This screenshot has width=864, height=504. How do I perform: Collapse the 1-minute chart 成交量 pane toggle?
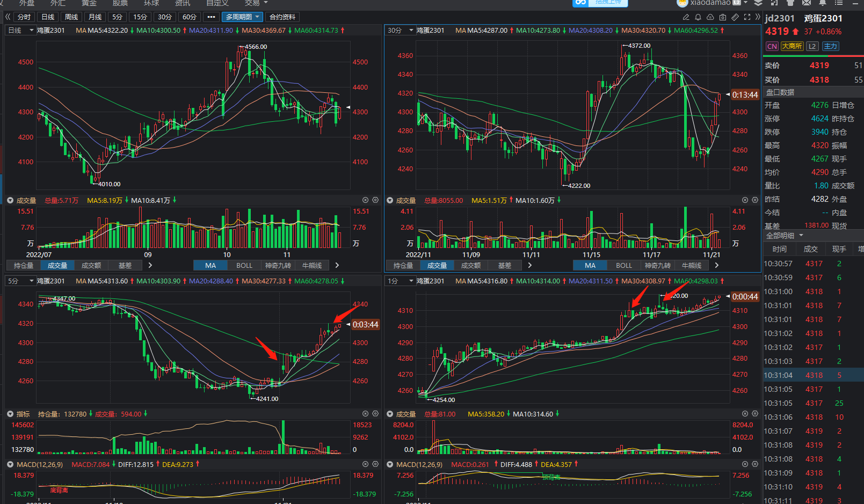tap(390, 414)
